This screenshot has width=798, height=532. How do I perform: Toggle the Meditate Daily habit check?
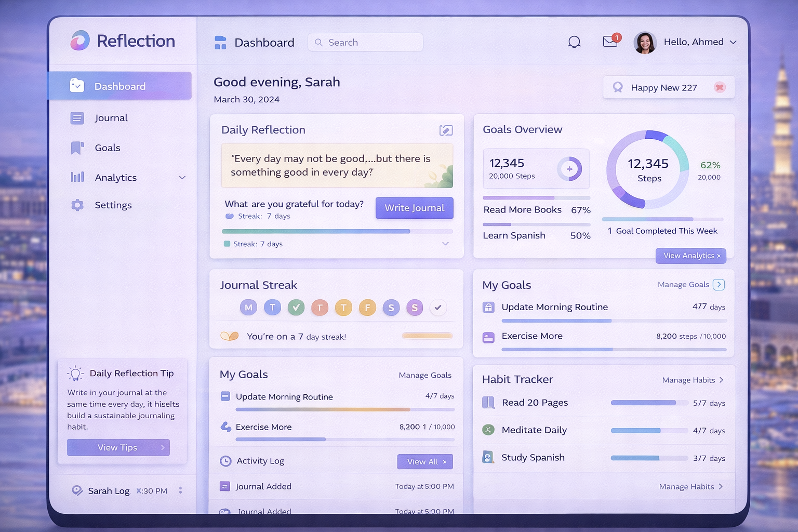(488, 430)
